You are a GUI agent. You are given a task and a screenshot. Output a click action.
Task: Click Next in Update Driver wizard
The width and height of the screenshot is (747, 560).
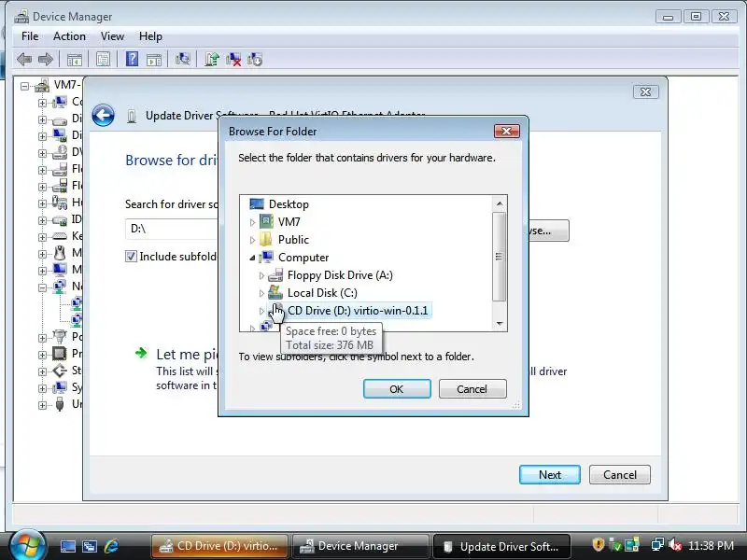click(x=550, y=475)
